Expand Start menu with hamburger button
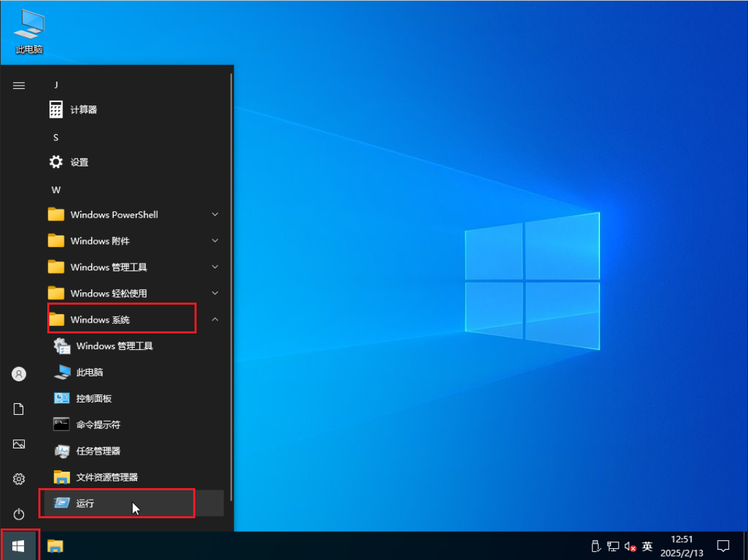748x560 pixels. coord(19,86)
